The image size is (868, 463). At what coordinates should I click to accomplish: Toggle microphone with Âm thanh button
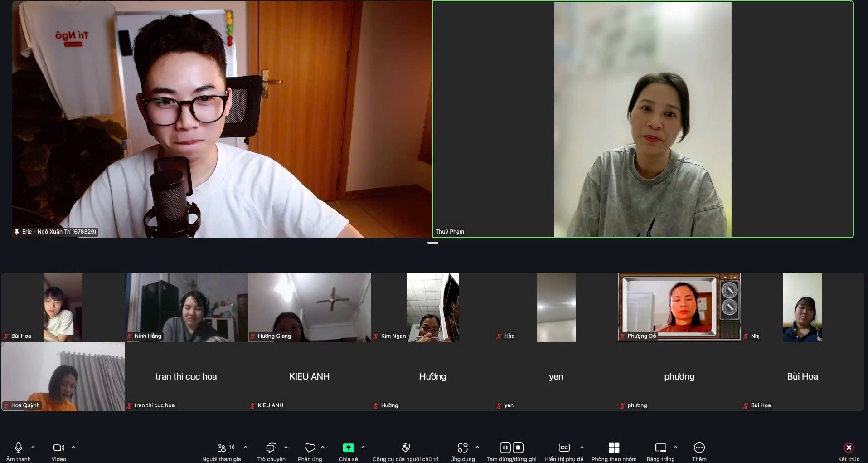[19, 448]
